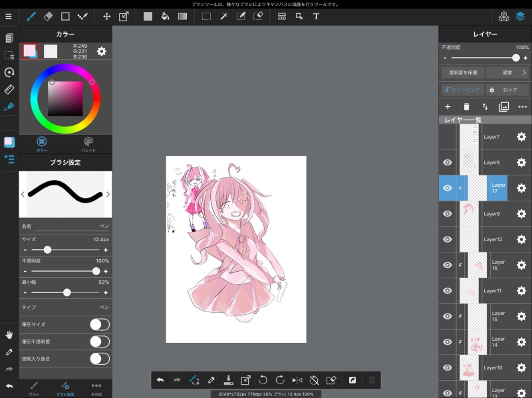Screen dimensions: 532x398
Task: Hide Layer12 with its eye icon
Action: 448,239
